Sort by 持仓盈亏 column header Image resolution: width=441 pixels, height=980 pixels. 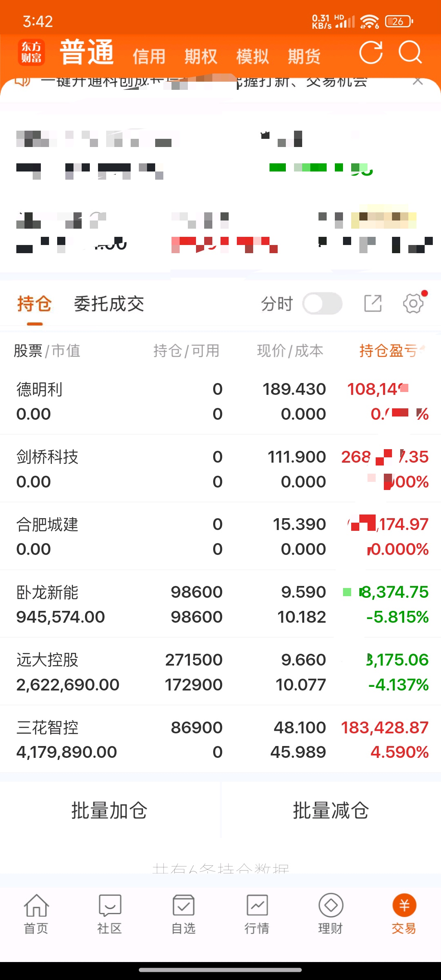point(392,350)
